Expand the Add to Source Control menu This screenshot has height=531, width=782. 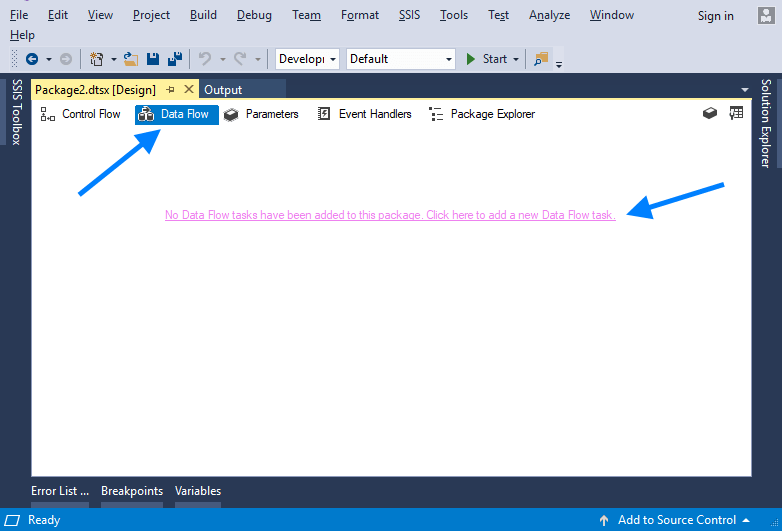(x=674, y=520)
